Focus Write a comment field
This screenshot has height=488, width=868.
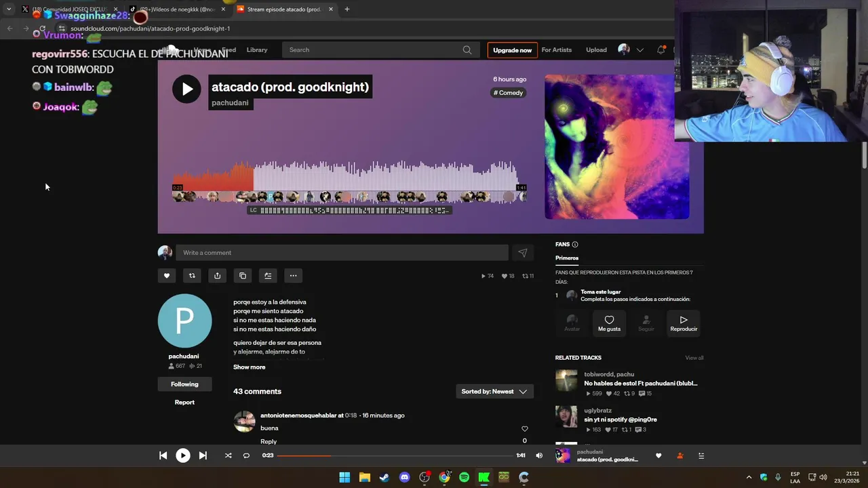pos(342,253)
